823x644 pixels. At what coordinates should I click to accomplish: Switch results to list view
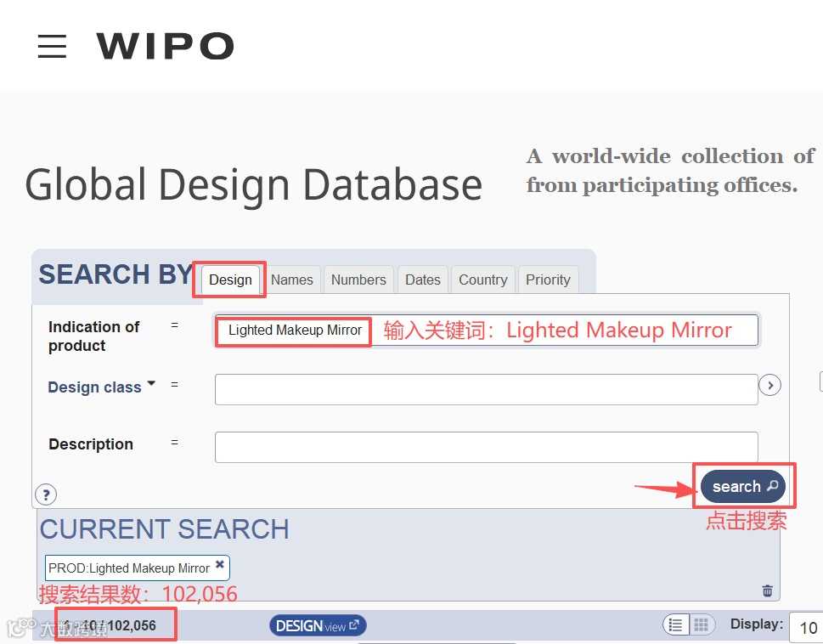coord(676,624)
